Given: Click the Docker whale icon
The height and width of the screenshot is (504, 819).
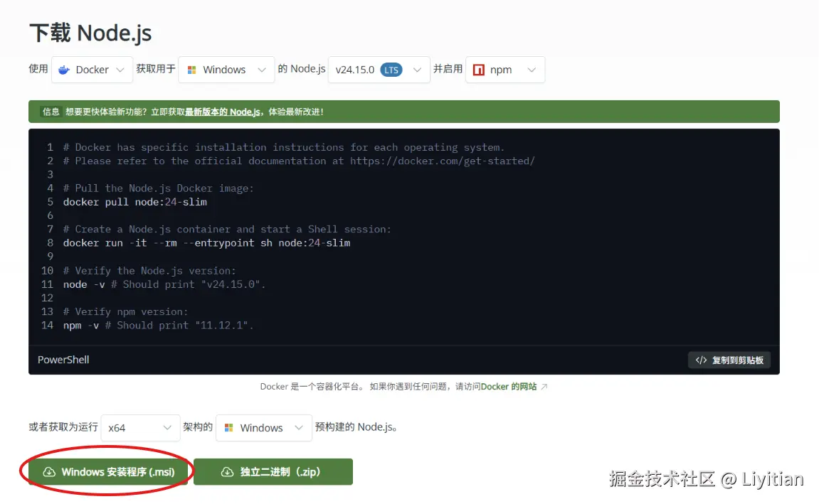Looking at the screenshot, I should [64, 70].
